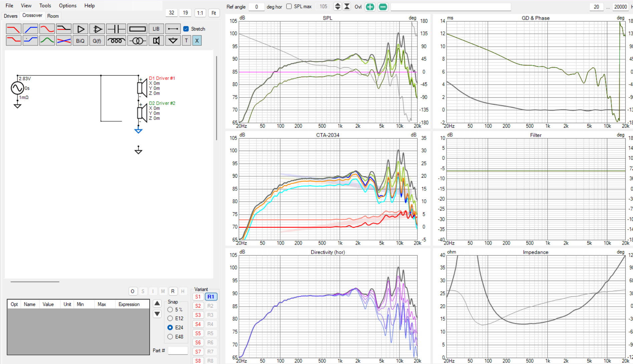Screen dimensions: 633x364
Task: Click the 20 lower frequency field
Action: coord(596,7)
